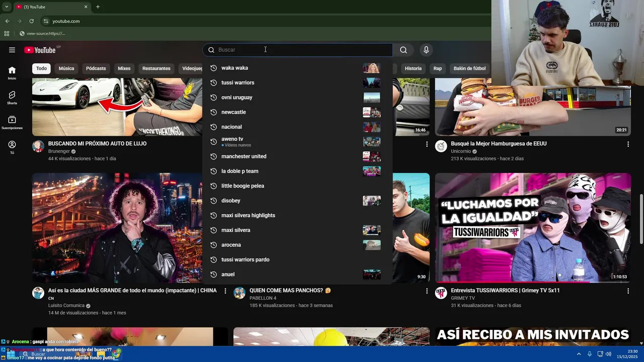Select the Restaurantes filter chip
Viewport: 644px width, 362px height.
tap(156, 68)
